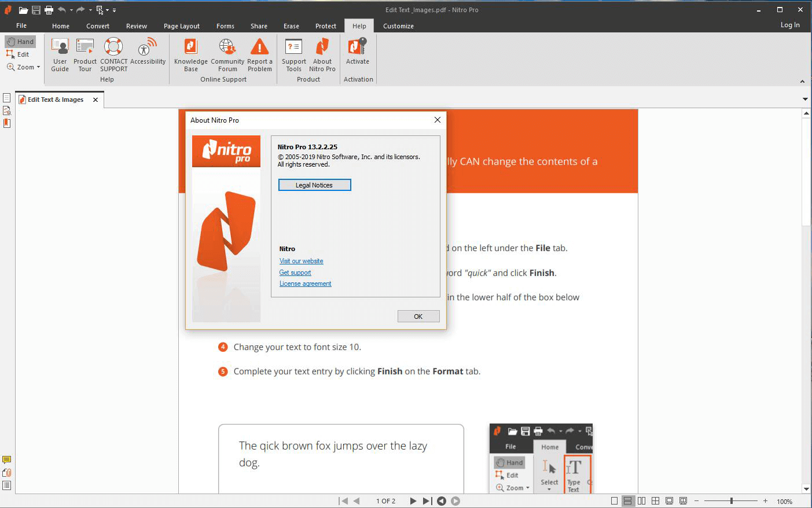
Task: Click the Legal Notices button
Action: pos(314,185)
